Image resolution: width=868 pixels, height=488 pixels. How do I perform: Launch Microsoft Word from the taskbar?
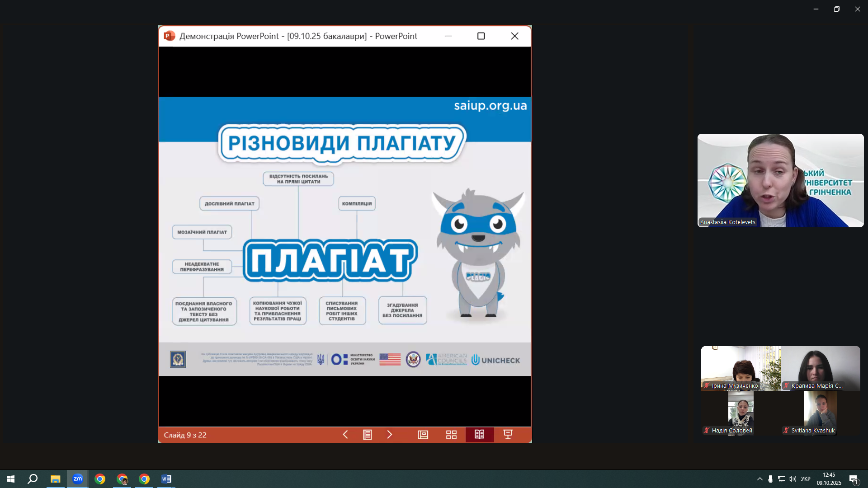pyautogui.click(x=166, y=479)
